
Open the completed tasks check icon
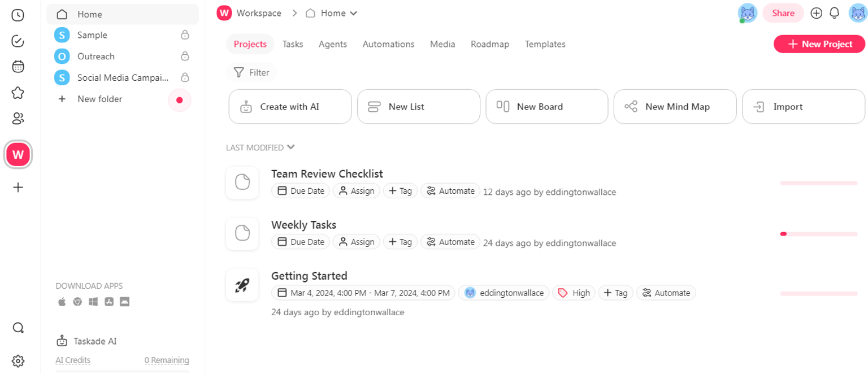coord(18,41)
